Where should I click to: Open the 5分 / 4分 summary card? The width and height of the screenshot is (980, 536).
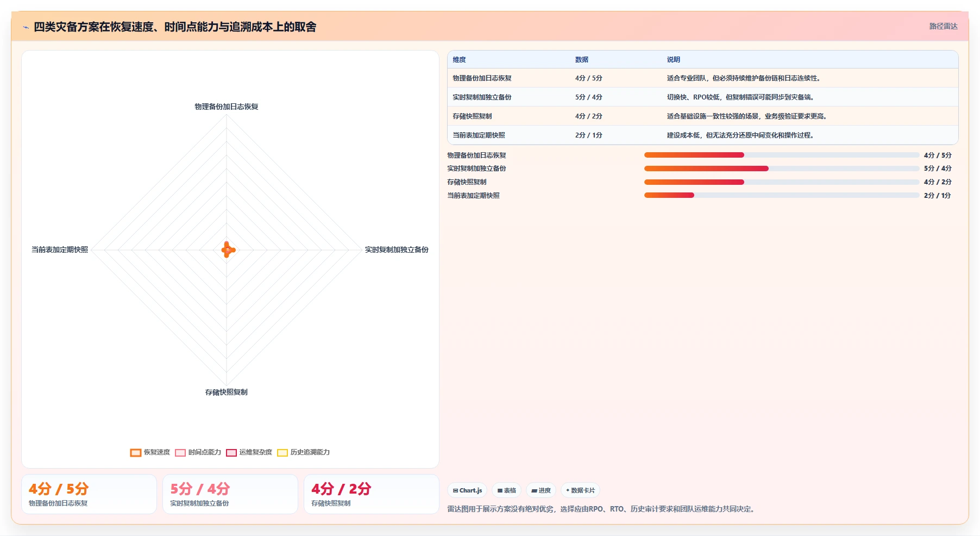click(230, 494)
